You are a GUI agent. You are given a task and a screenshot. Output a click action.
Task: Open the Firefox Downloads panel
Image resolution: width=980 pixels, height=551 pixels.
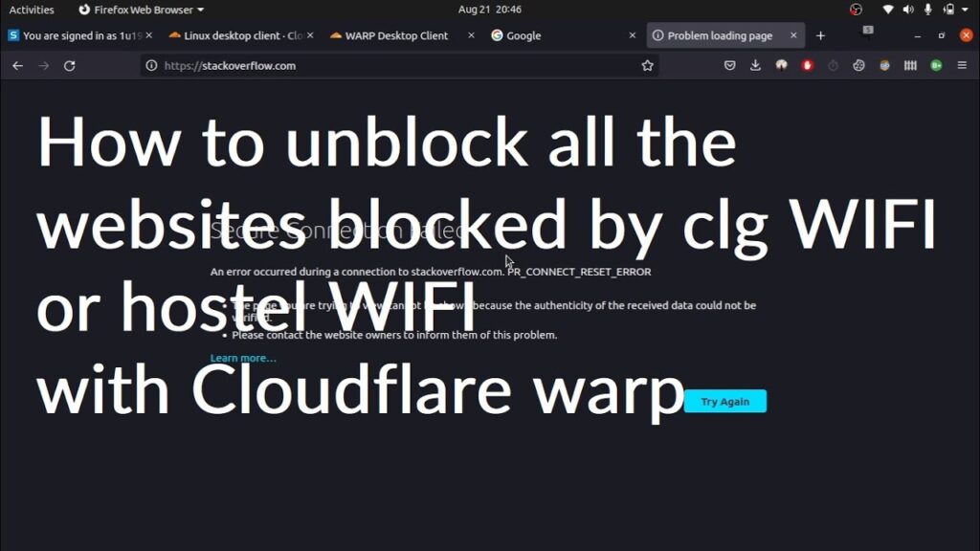point(755,66)
